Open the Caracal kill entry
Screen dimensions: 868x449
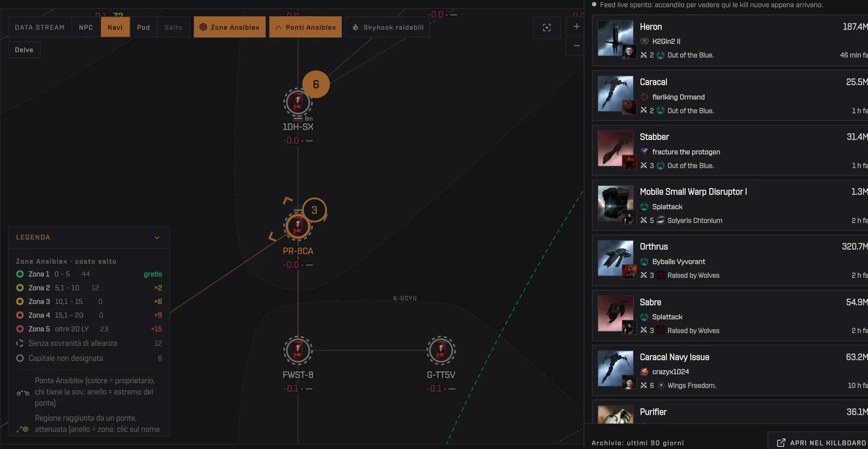pyautogui.click(x=730, y=96)
